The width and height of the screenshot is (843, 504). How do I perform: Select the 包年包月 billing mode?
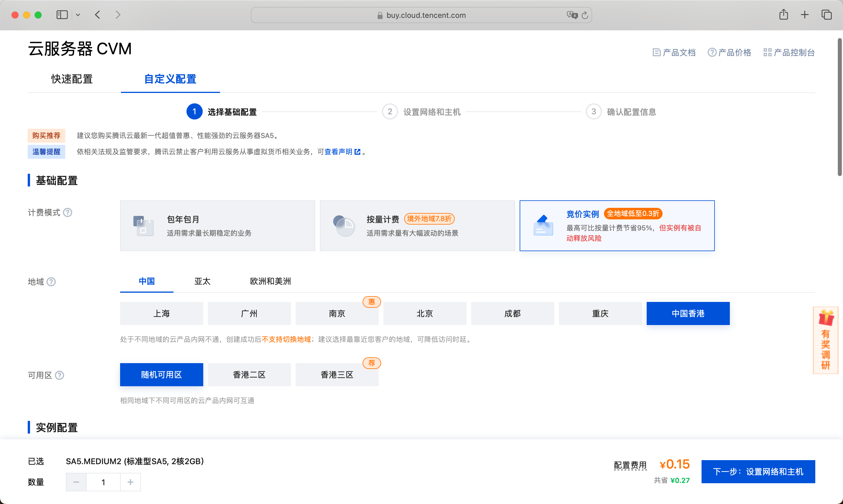tap(217, 226)
